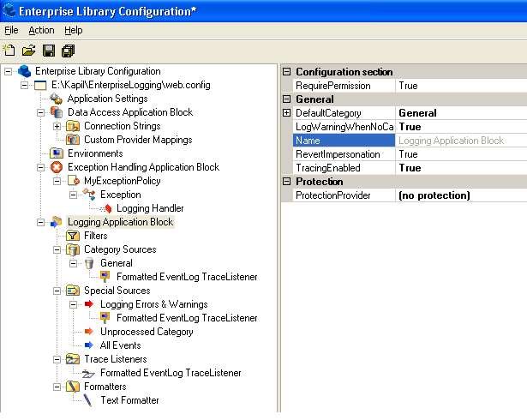This screenshot has width=527, height=420.
Task: Click the Data Access Application Block icon
Action: 57,112
